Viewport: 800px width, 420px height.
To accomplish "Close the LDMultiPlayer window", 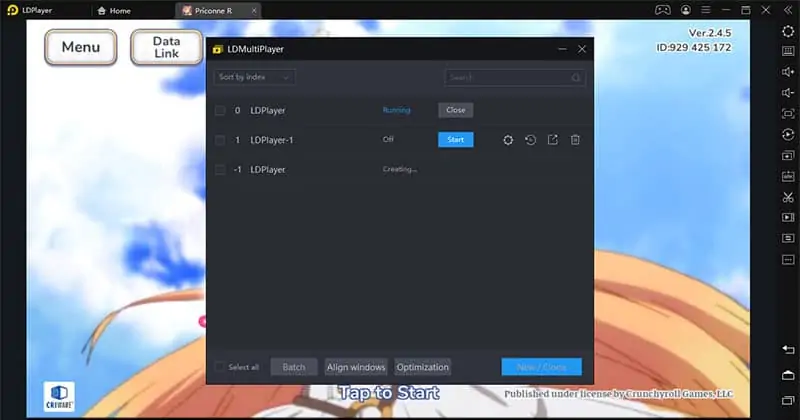I will tap(582, 49).
